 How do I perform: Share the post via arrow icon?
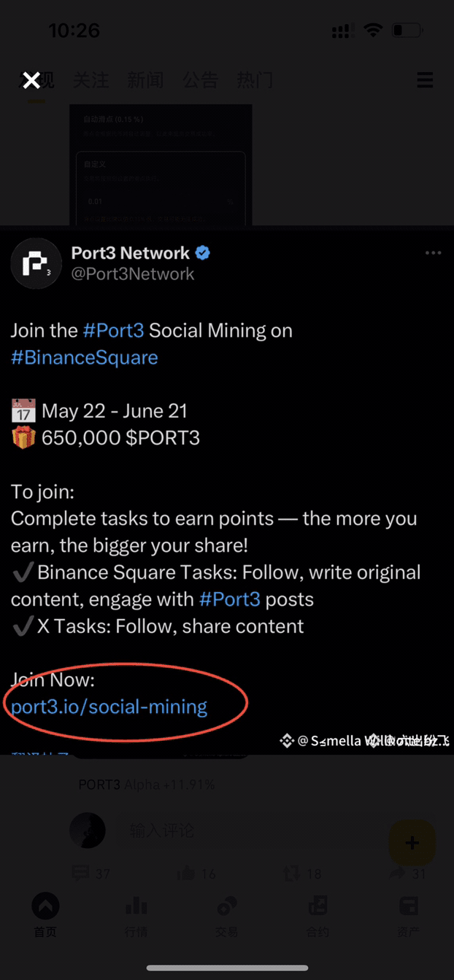(x=398, y=873)
